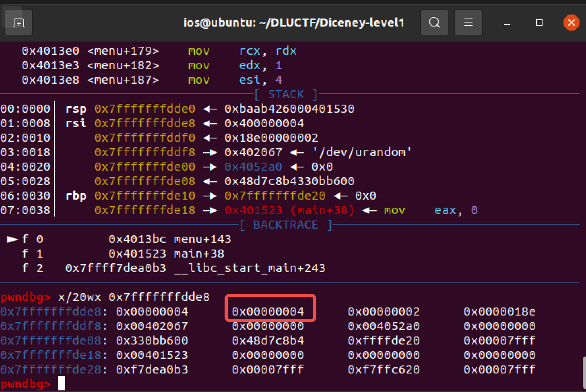Select address 0x4013e0 in the disassembly
This screenshot has width=586, height=392.
click(50, 51)
